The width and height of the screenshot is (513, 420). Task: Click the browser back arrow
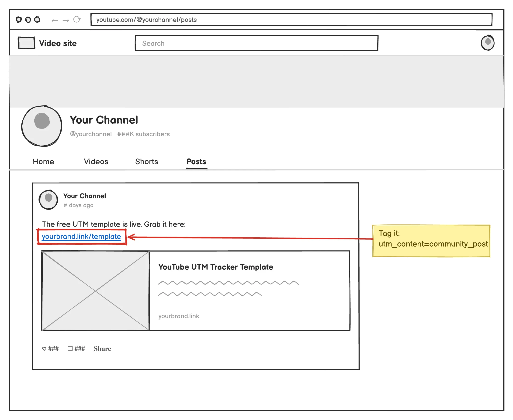click(x=55, y=20)
